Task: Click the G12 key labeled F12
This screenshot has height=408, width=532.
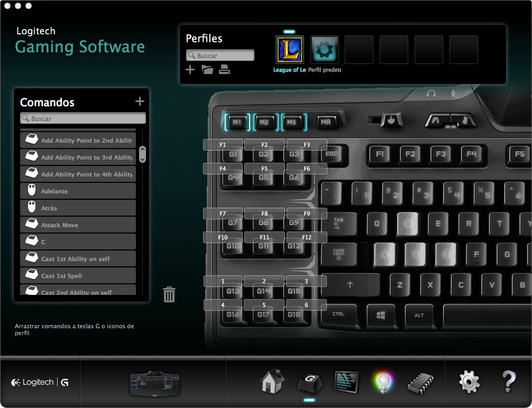Action: pyautogui.click(x=294, y=246)
